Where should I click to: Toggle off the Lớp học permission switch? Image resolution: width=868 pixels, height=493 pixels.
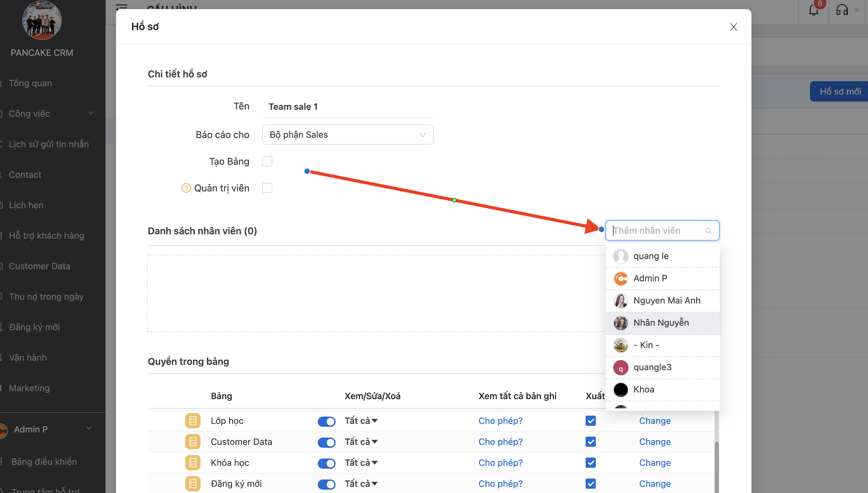pos(326,421)
